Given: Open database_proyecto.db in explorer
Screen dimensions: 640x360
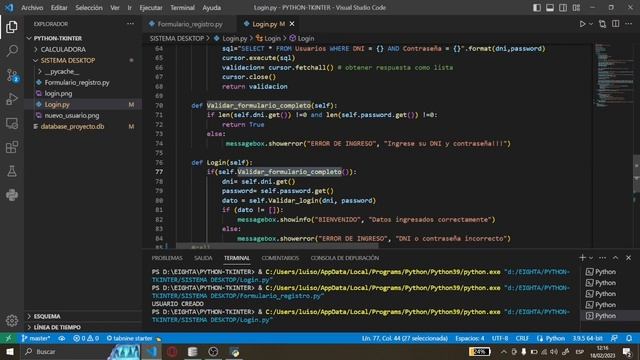Looking at the screenshot, I should (x=83, y=126).
